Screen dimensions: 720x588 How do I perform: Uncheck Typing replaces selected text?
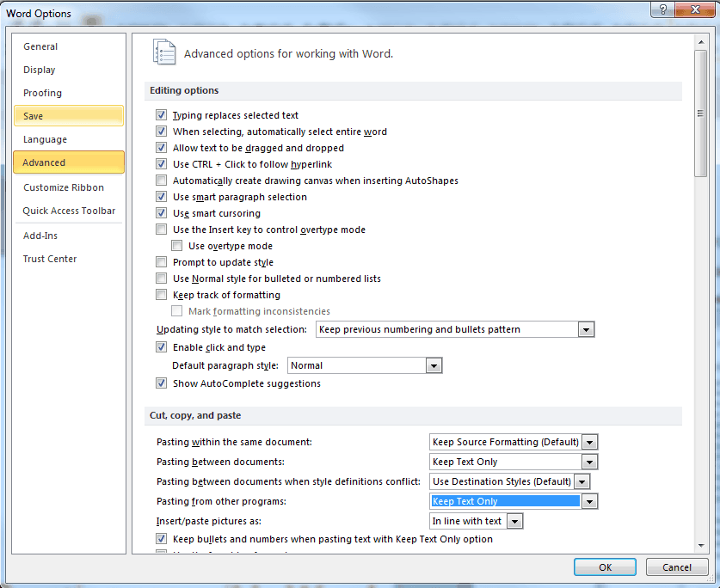161,115
